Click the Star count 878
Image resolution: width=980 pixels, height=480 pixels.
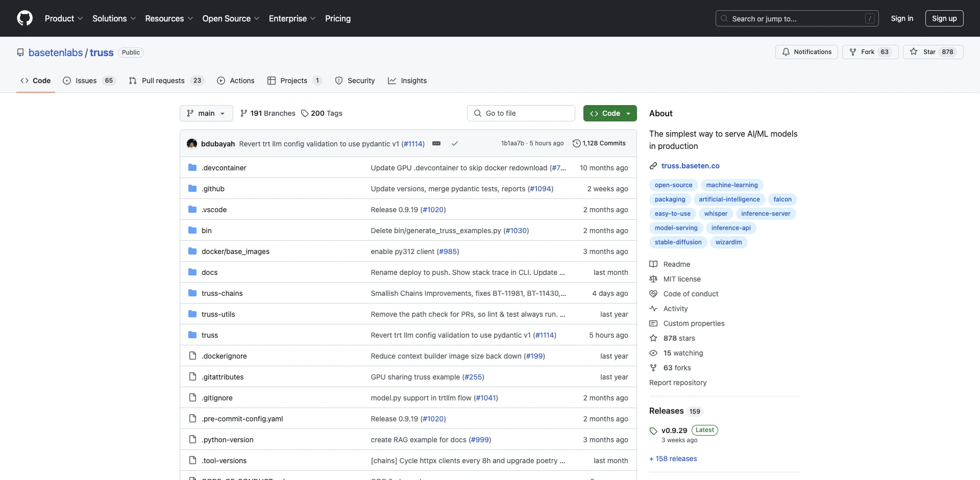947,52
